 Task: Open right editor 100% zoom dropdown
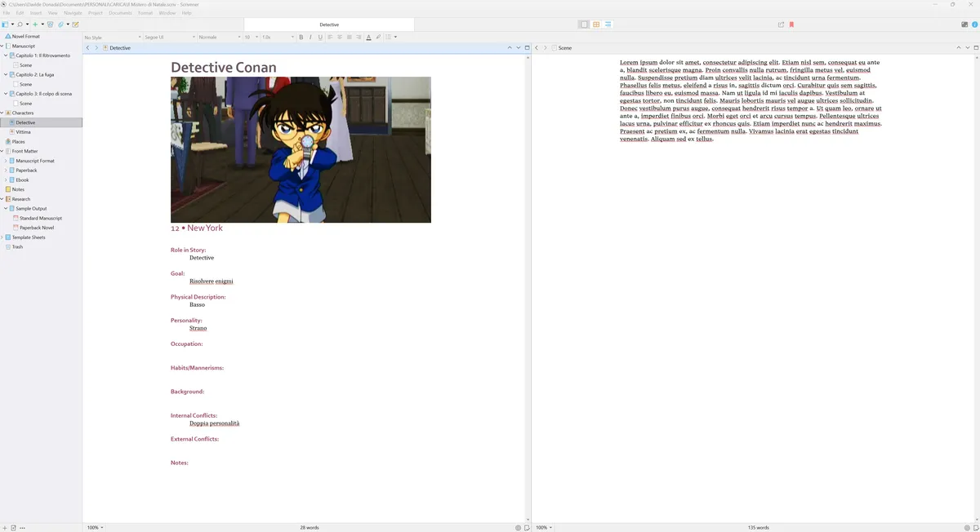542,528
